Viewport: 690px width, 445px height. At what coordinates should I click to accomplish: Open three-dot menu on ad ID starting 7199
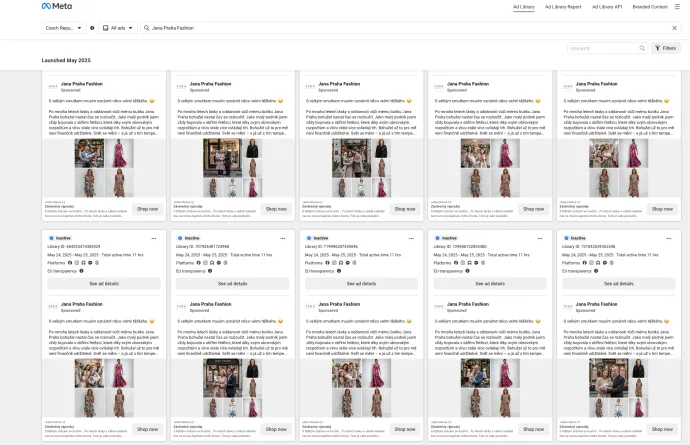(411, 238)
